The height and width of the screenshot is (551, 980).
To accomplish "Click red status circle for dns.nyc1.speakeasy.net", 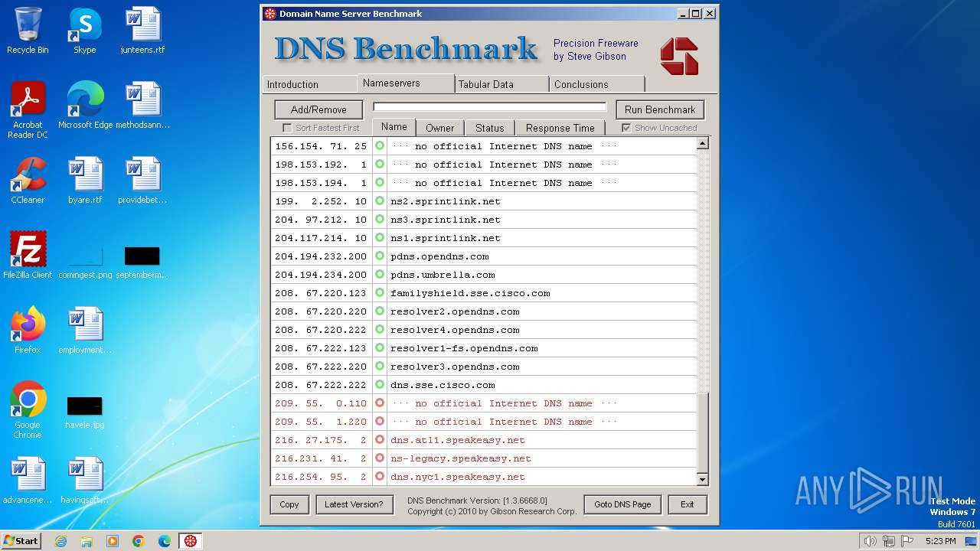I will pos(380,477).
